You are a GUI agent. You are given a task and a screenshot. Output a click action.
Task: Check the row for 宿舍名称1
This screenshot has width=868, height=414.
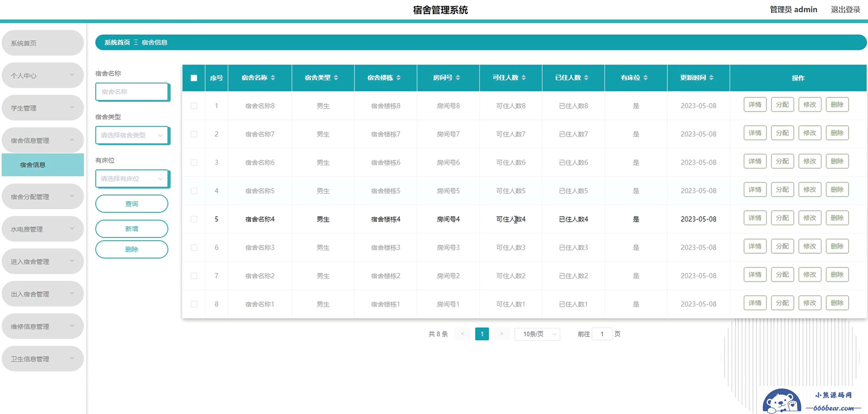(194, 304)
